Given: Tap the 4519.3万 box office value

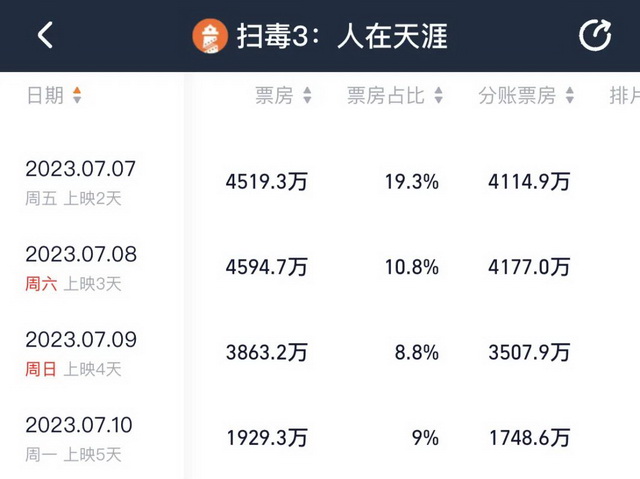Looking at the screenshot, I should pyautogui.click(x=267, y=182).
